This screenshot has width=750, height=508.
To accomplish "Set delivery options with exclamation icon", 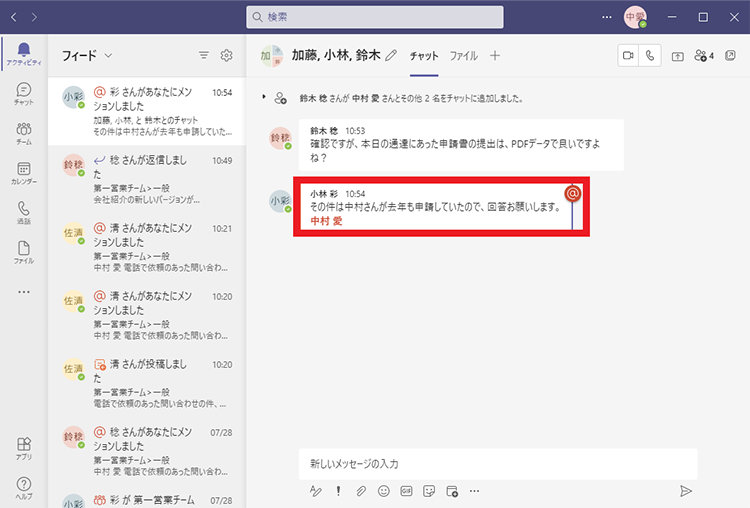I will (338, 491).
